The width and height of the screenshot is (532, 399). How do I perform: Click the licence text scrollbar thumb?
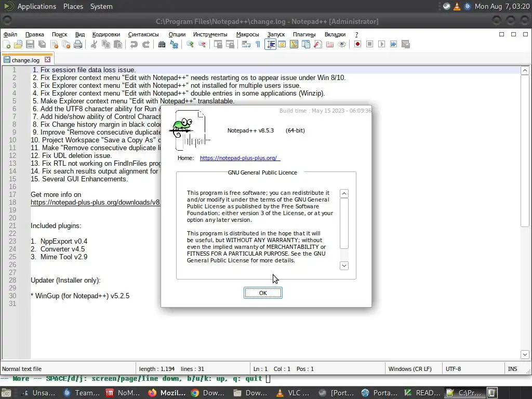pyautogui.click(x=344, y=223)
